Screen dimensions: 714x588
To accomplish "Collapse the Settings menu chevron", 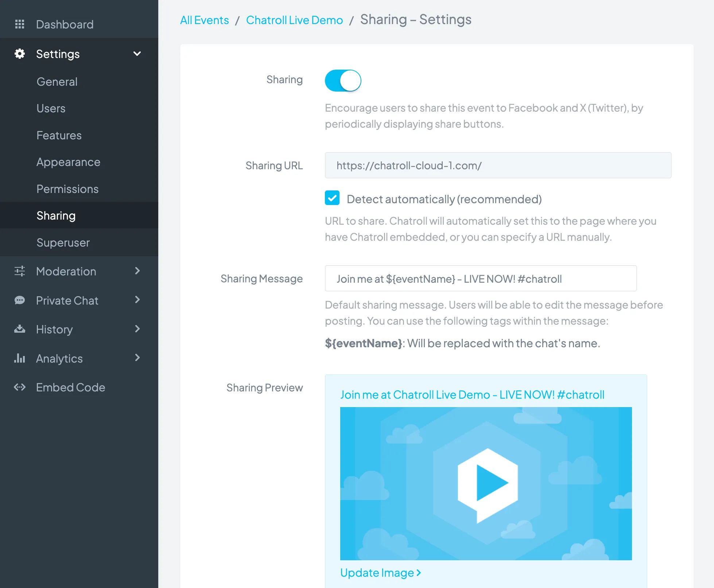I will click(137, 54).
